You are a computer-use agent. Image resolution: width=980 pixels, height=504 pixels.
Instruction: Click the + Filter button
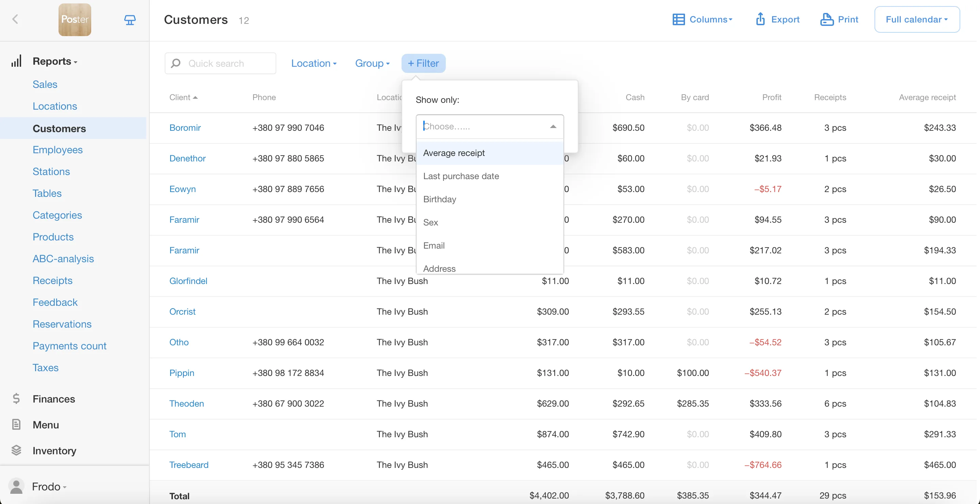[423, 63]
